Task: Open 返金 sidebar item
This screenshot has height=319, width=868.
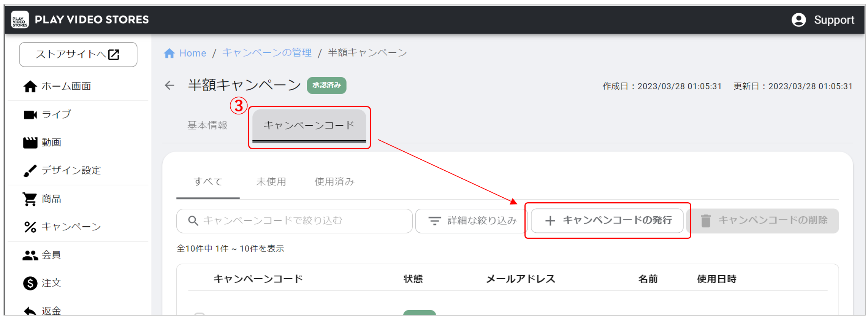Action: 51,311
